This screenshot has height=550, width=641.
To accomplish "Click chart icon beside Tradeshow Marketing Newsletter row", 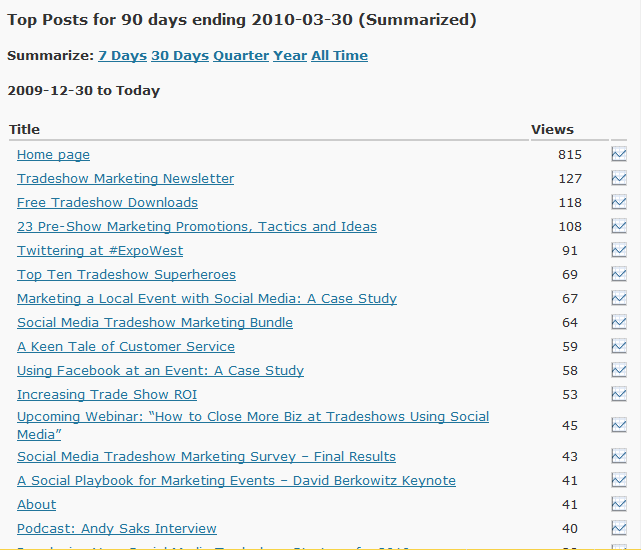I will point(619,178).
